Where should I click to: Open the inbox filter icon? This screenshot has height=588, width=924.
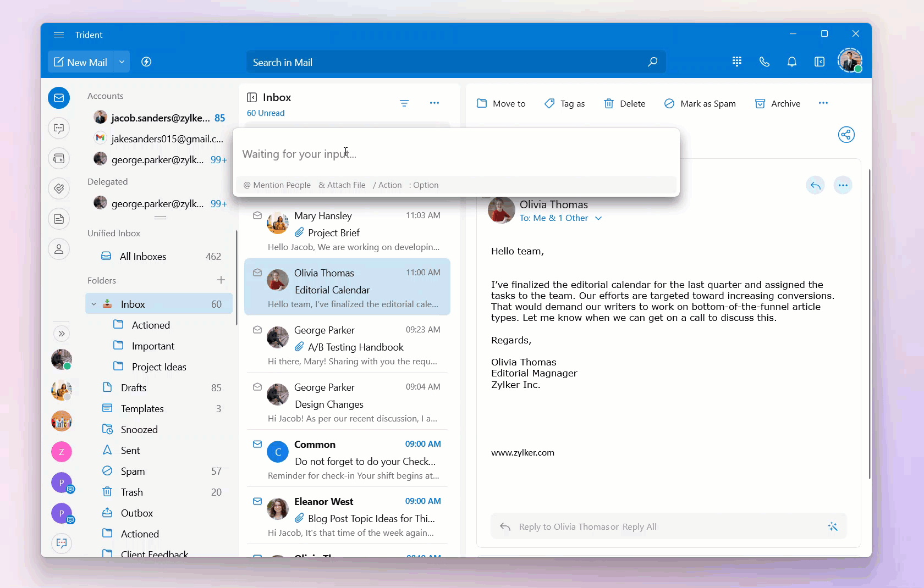click(404, 103)
